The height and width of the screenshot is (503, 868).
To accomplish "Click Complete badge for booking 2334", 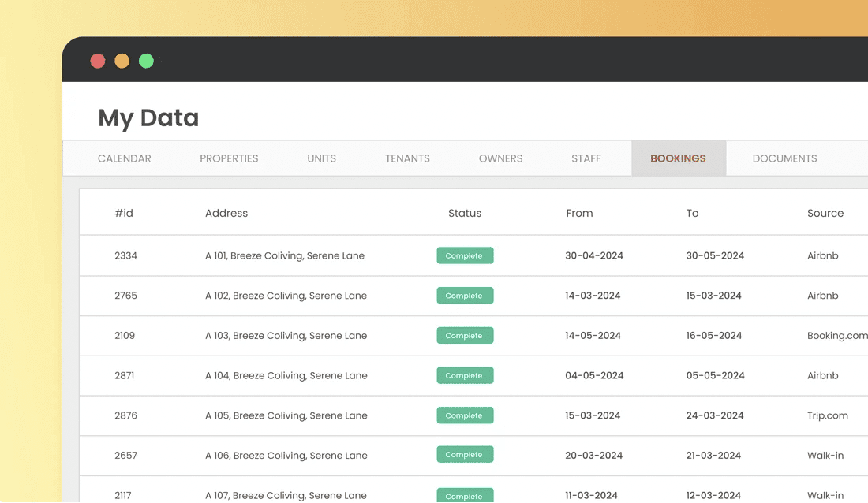I will pyautogui.click(x=465, y=255).
